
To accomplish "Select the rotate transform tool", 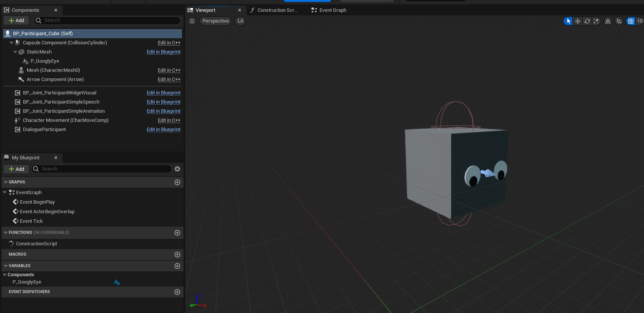I will coord(587,21).
